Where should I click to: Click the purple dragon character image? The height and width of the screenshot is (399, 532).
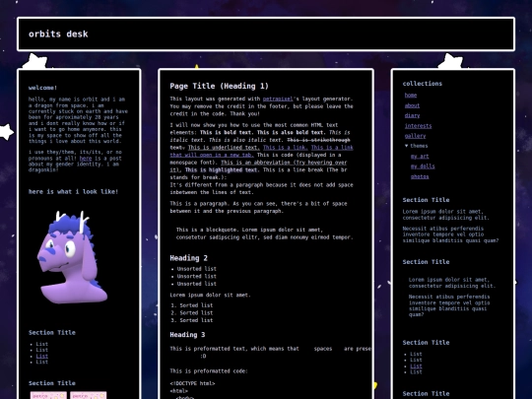point(72,257)
